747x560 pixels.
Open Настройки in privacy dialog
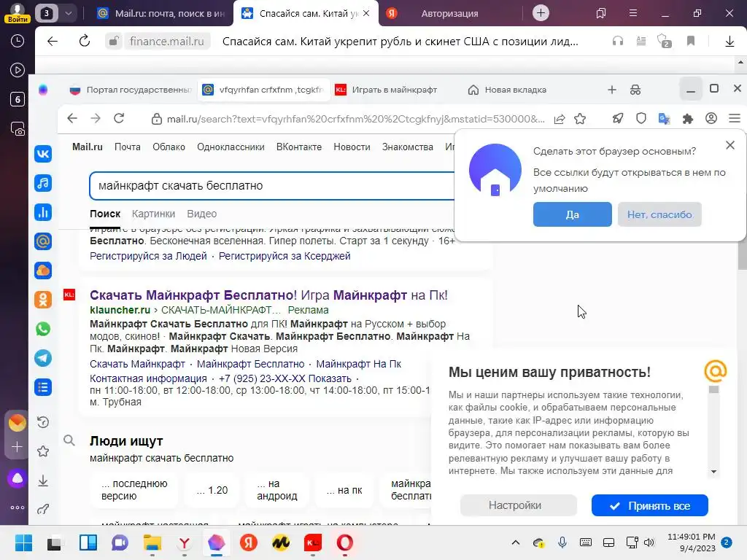[519, 505]
